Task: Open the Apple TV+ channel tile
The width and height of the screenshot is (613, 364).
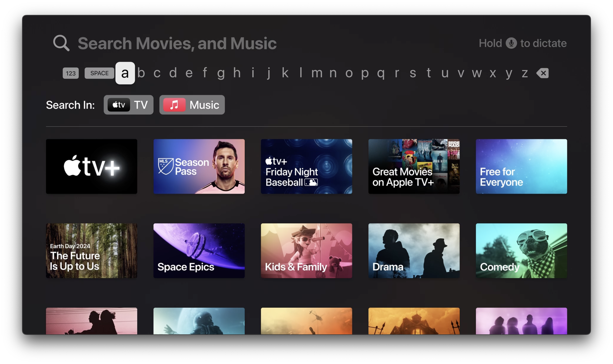Action: click(x=91, y=167)
